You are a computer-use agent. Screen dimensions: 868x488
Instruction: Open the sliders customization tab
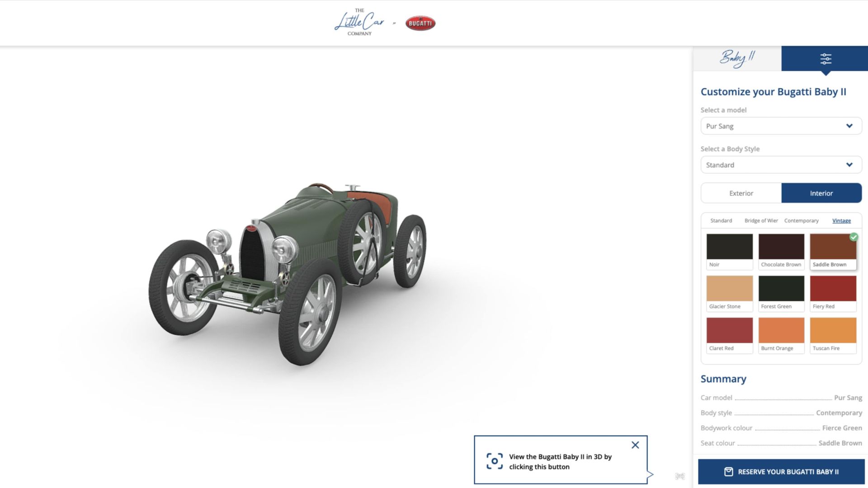(825, 58)
